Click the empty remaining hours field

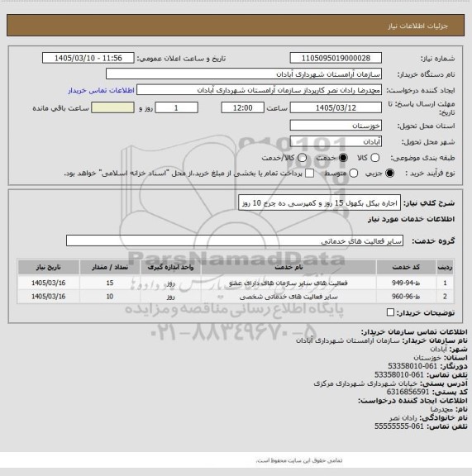click(x=112, y=107)
